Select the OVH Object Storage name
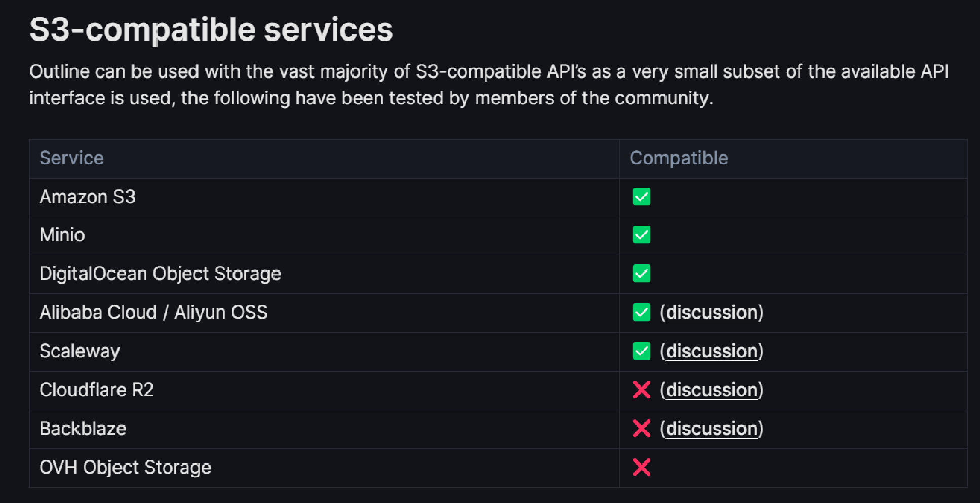Image resolution: width=980 pixels, height=503 pixels. pyautogui.click(x=125, y=467)
